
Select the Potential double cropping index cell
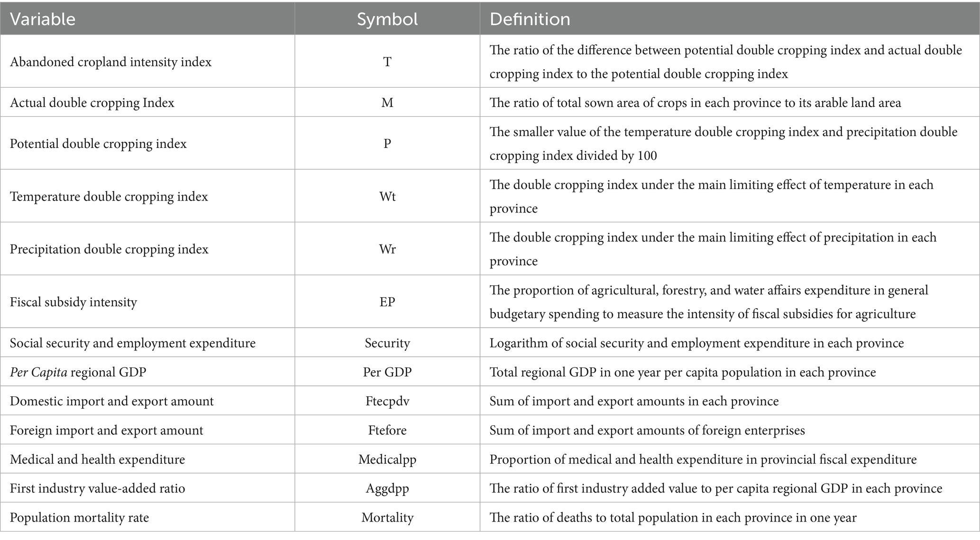pyautogui.click(x=98, y=144)
